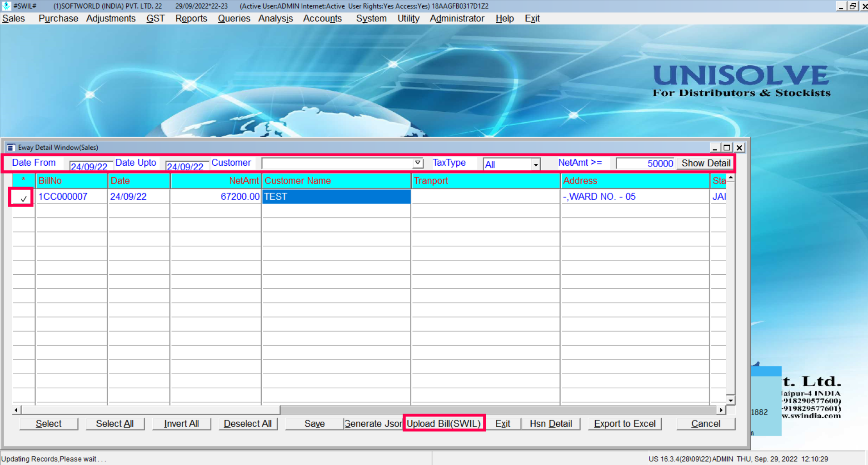
Task: Click the Date column header
Action: click(x=139, y=181)
